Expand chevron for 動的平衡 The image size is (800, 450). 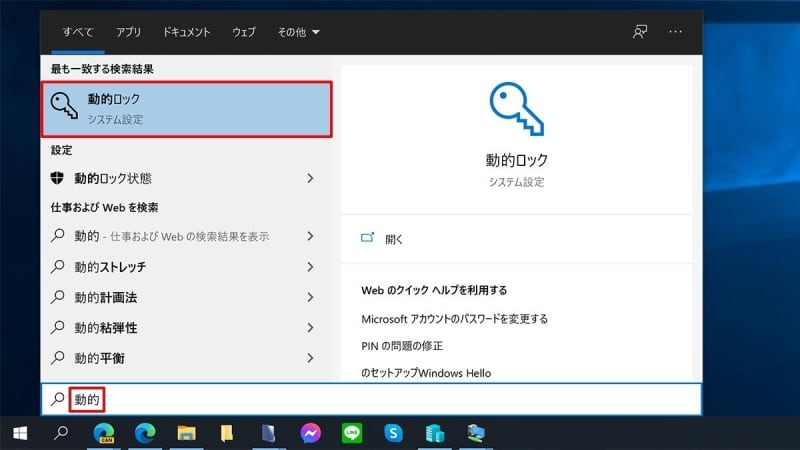point(310,358)
